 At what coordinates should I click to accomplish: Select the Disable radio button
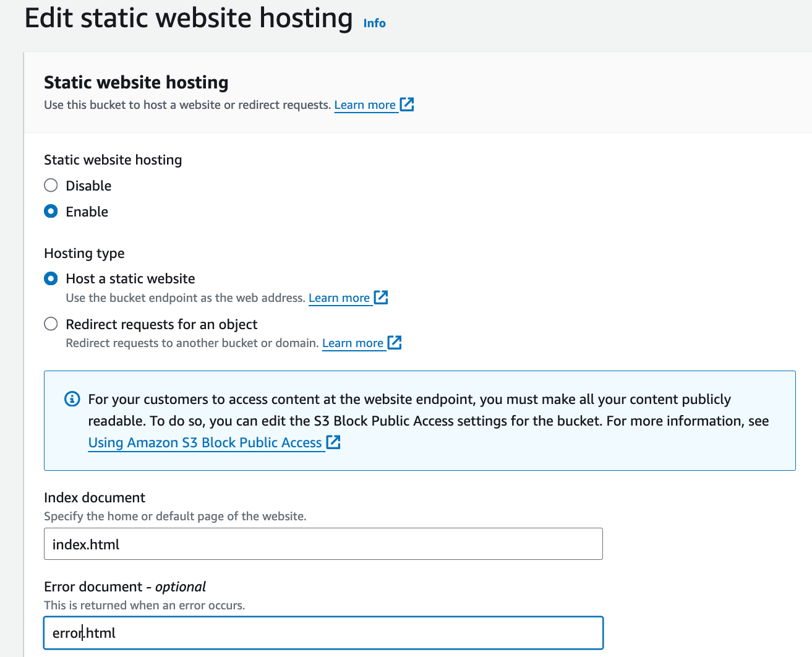(x=51, y=186)
